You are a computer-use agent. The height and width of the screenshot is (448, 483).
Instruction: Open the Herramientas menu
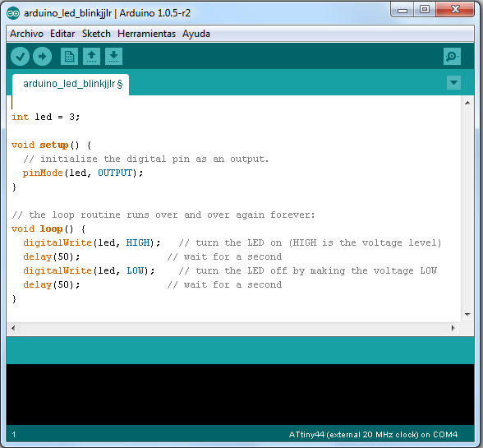(146, 34)
